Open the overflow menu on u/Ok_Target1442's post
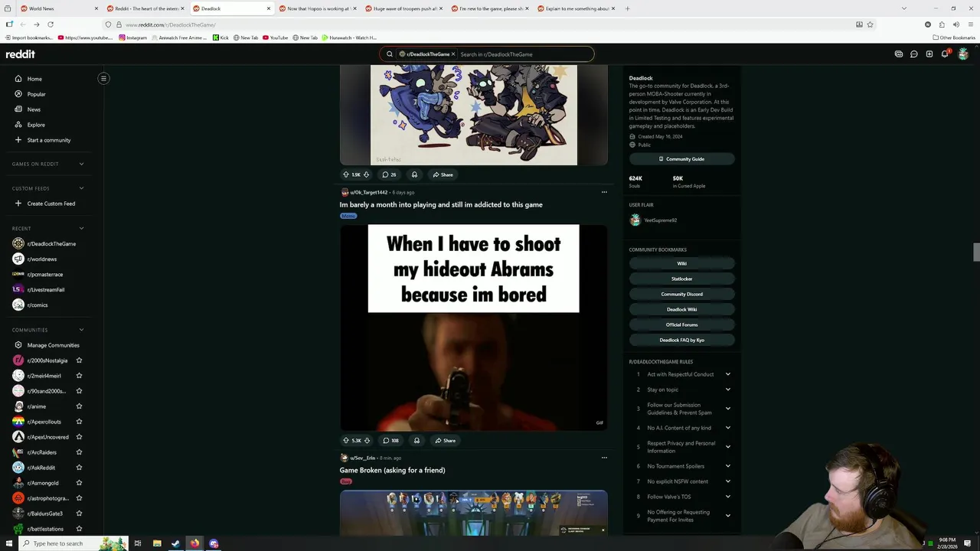Image resolution: width=980 pixels, height=551 pixels. [x=604, y=192]
